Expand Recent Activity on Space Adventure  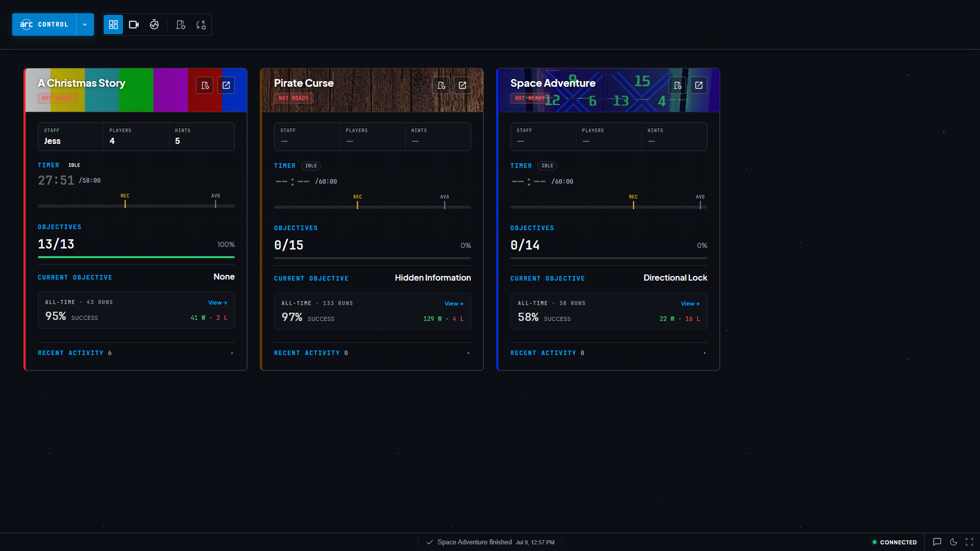(608, 353)
